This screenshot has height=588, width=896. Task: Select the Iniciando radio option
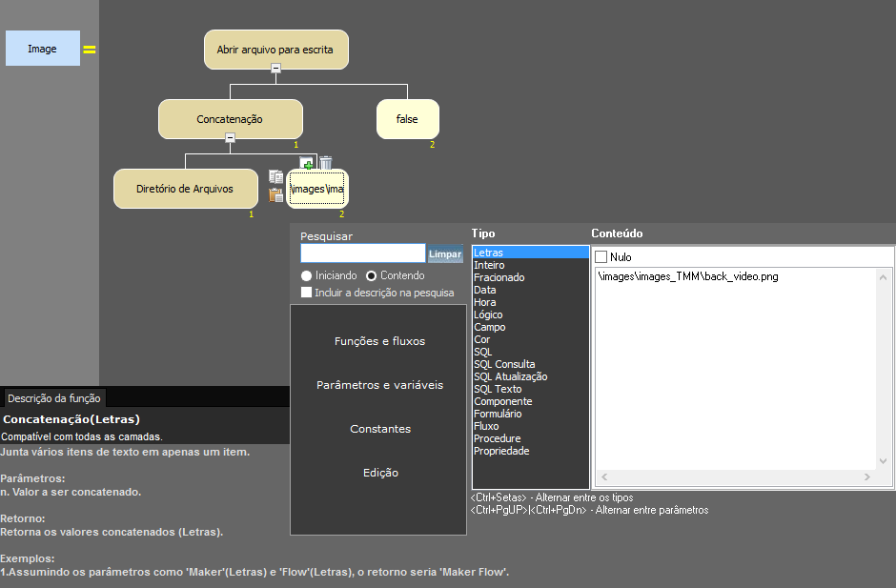click(307, 275)
